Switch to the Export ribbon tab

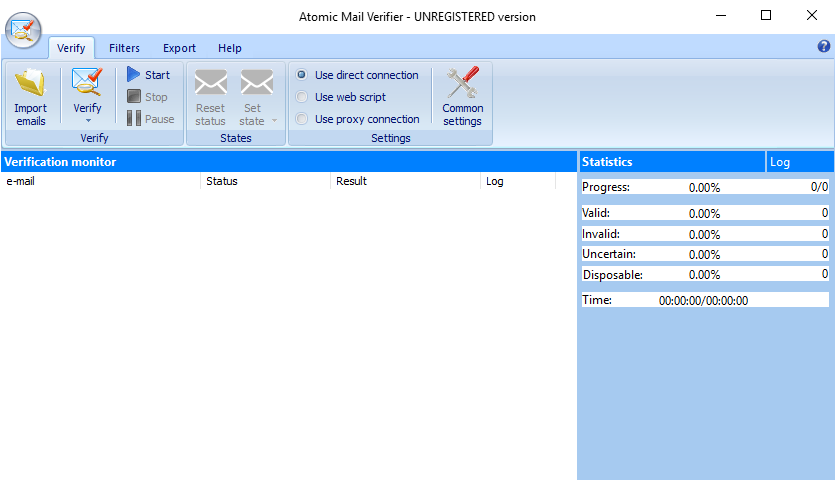click(179, 48)
